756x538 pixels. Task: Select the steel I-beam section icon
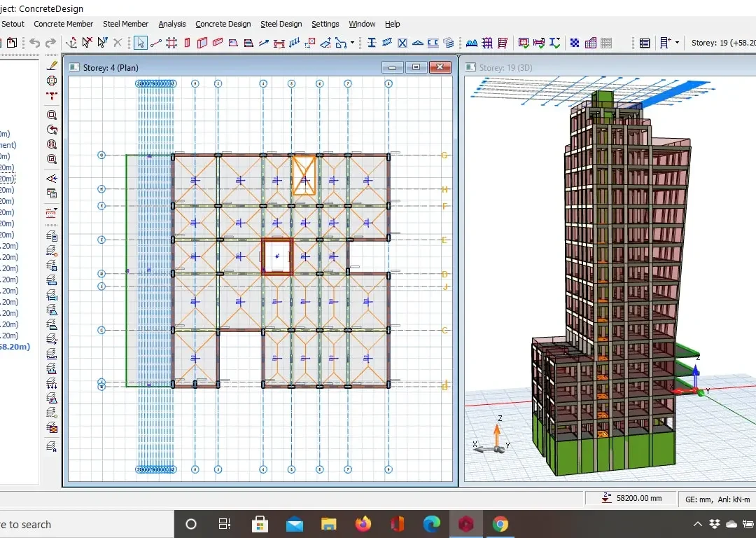point(372,43)
